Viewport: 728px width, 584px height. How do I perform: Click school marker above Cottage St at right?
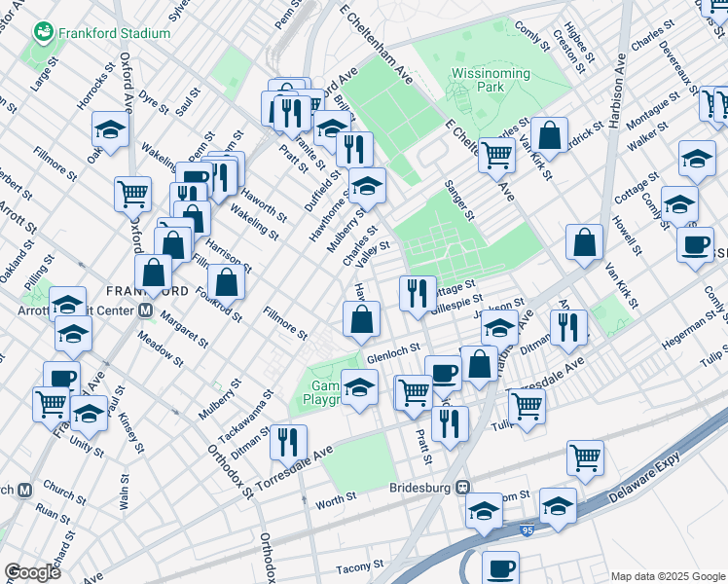pyautogui.click(x=679, y=207)
